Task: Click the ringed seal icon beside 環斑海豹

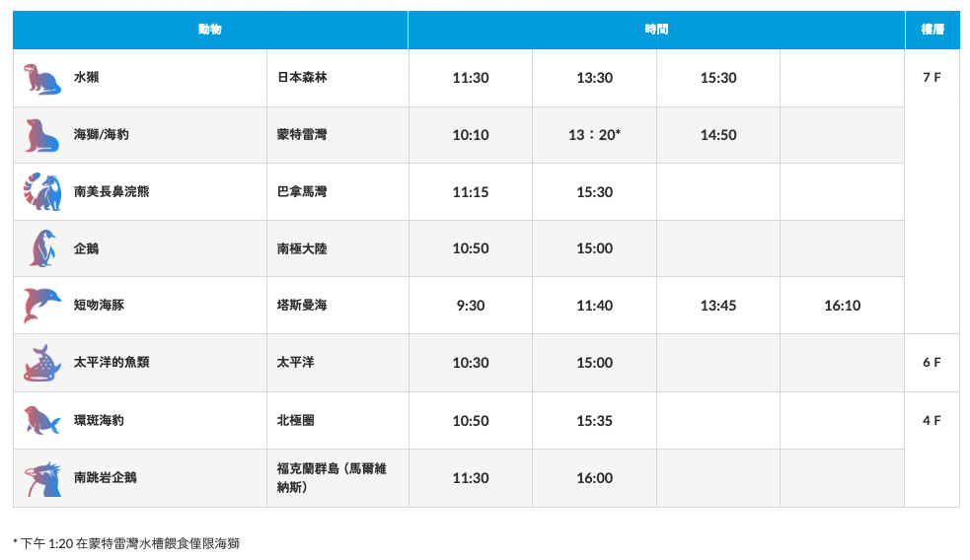Action: tap(42, 421)
